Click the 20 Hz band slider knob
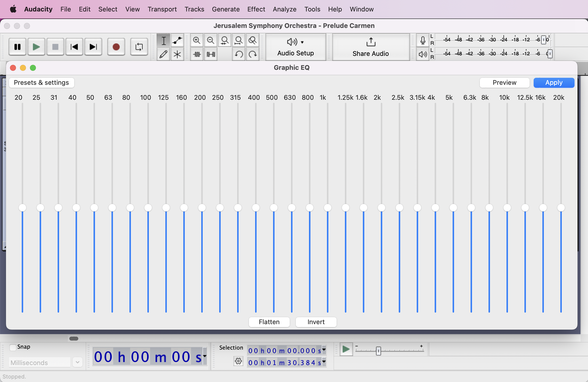 (x=22, y=208)
